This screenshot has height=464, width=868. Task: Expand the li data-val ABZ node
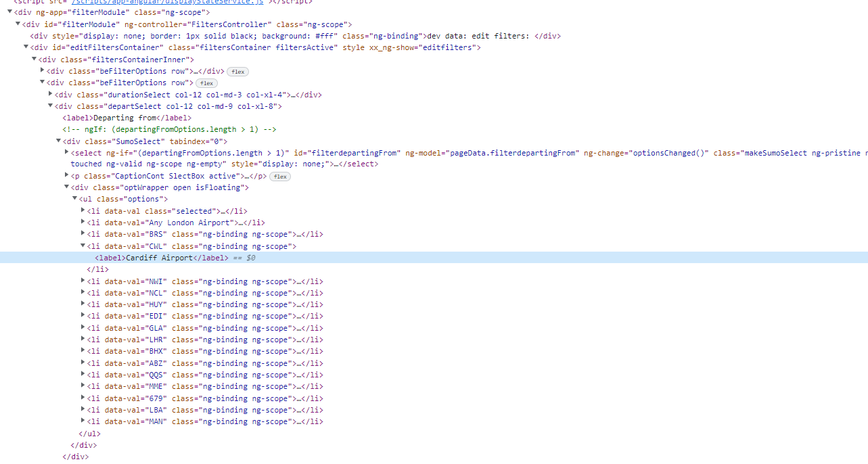pos(83,363)
